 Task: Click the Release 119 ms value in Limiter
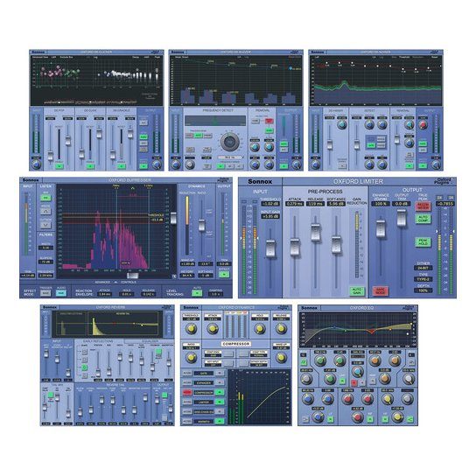[315, 204]
